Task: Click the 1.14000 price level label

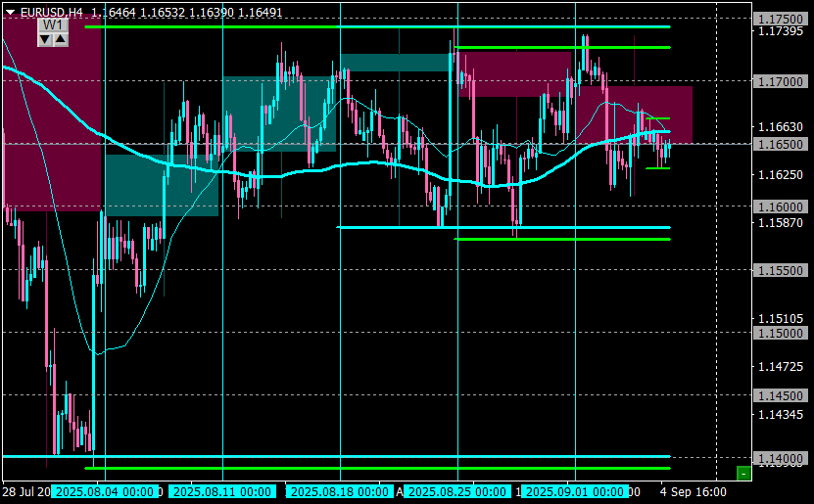Action: coord(781,458)
